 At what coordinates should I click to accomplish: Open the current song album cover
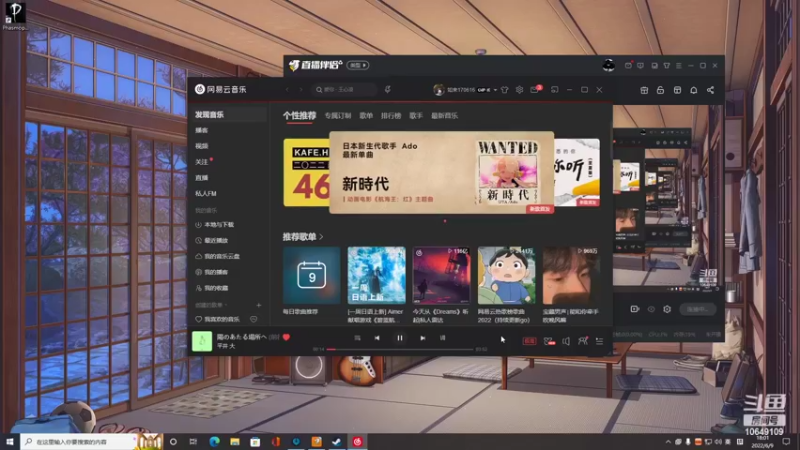pyautogui.click(x=202, y=341)
